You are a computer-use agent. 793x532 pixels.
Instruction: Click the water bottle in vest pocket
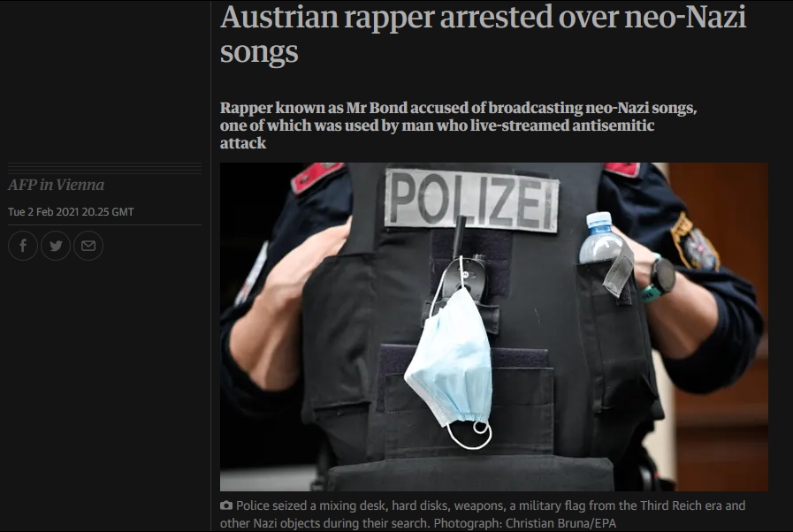[x=599, y=239]
